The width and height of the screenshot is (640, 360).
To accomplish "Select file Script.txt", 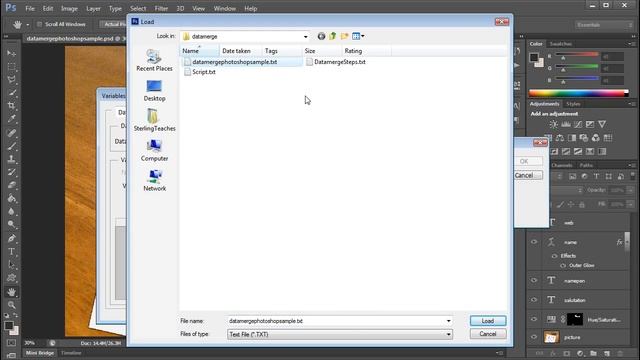I will (x=200, y=72).
